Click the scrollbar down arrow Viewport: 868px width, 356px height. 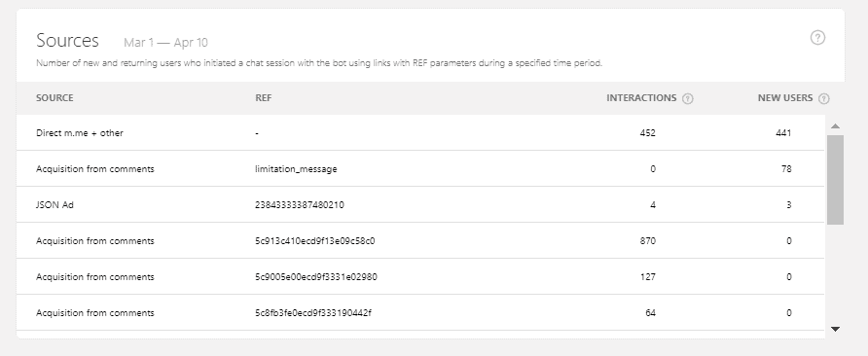835,329
